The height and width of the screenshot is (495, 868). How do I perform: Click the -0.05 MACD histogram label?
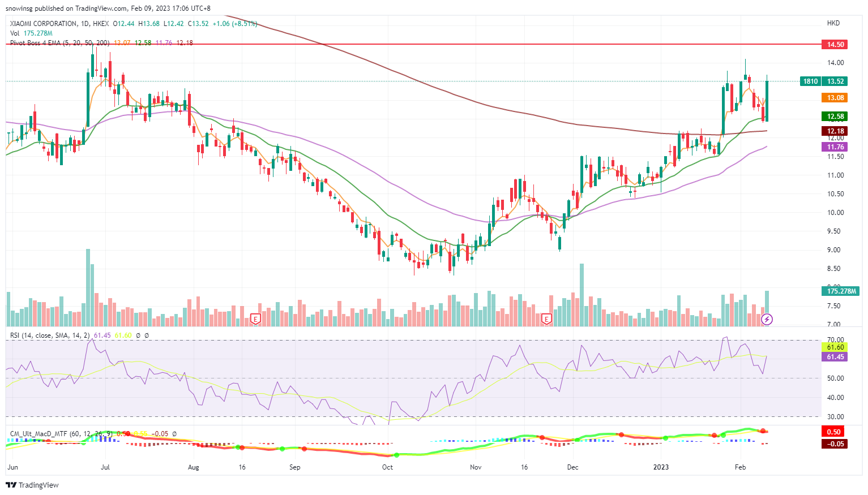833,444
